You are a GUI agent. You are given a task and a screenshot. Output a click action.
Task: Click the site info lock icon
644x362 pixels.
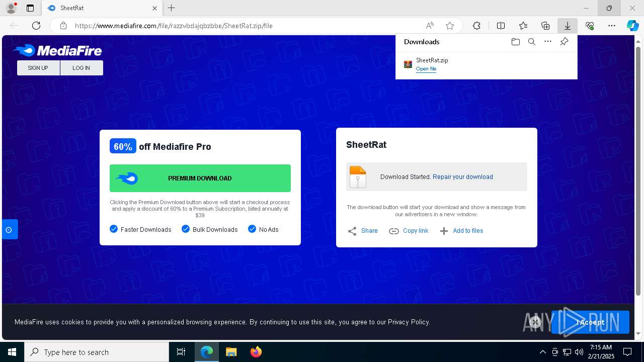click(x=63, y=26)
